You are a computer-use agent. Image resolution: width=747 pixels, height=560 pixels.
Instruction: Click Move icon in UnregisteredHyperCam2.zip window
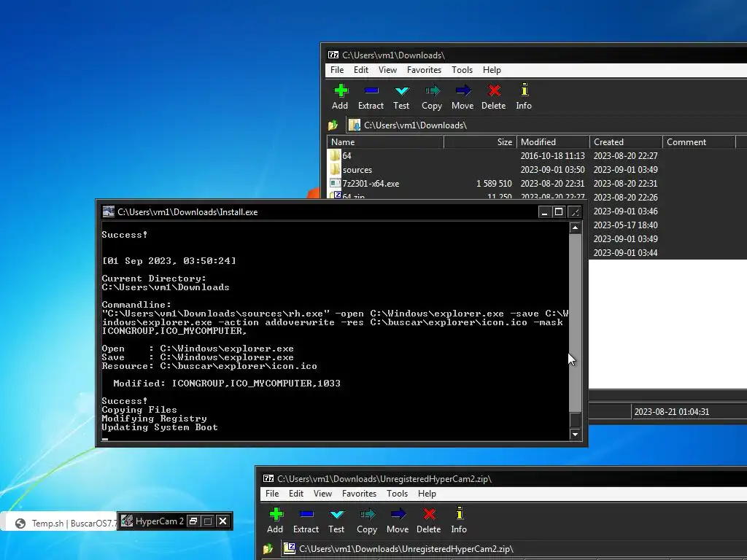click(398, 514)
